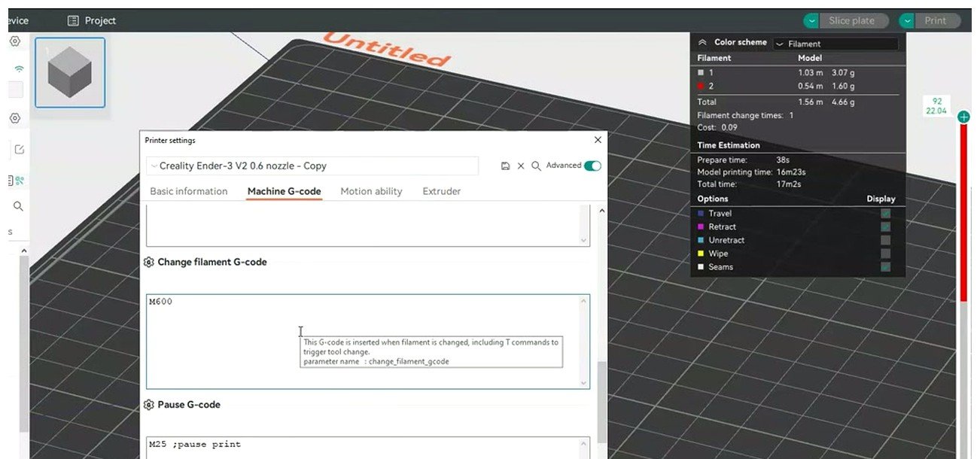Click gear icon beside Change filament G-code
Viewport: 980px width, 459px height.
coord(149,263)
